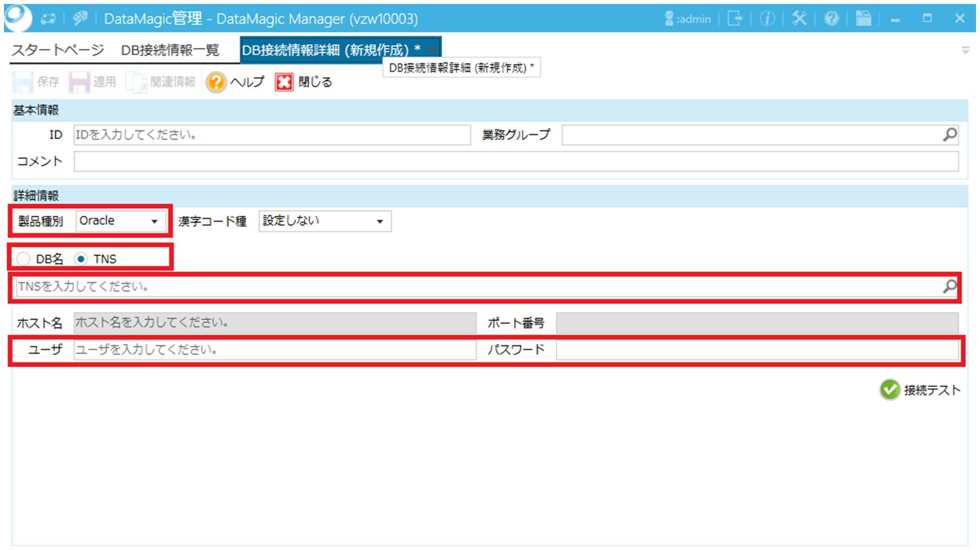This screenshot has height=550, width=980.
Task: Open ヘルプ help from toolbar
Action: point(235,82)
